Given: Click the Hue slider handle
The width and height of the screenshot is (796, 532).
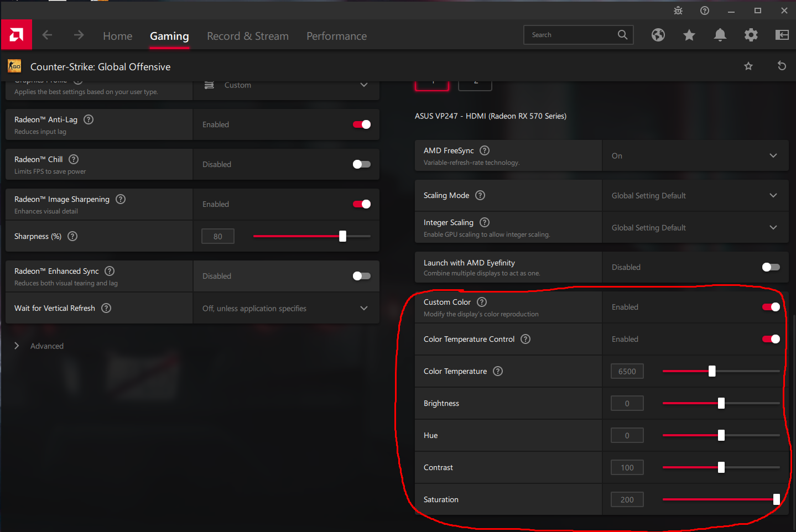Looking at the screenshot, I should (721, 435).
